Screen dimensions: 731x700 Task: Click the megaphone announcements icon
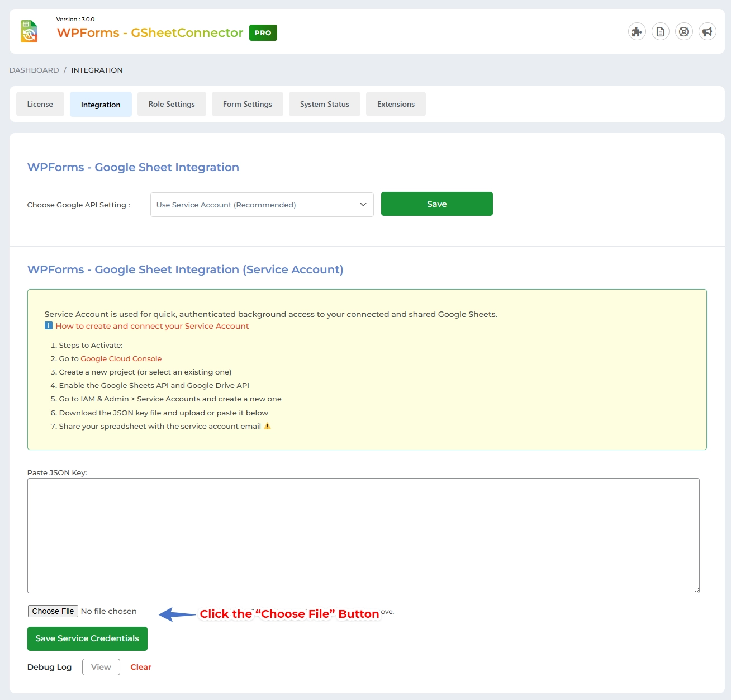pos(707,32)
